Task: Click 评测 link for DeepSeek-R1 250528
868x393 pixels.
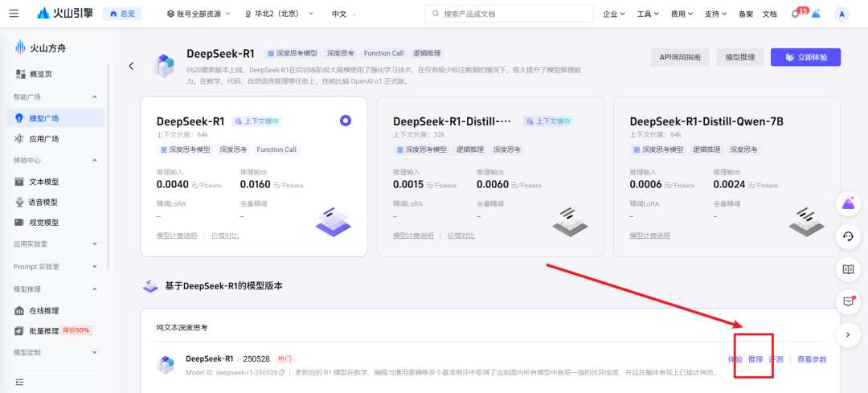Action: click(776, 359)
